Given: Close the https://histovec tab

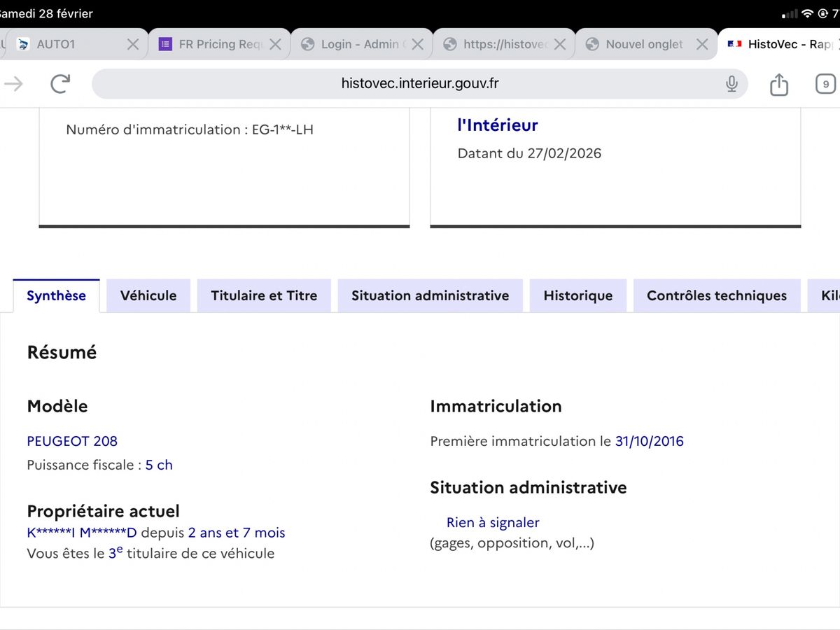Looking at the screenshot, I should tap(560, 44).
